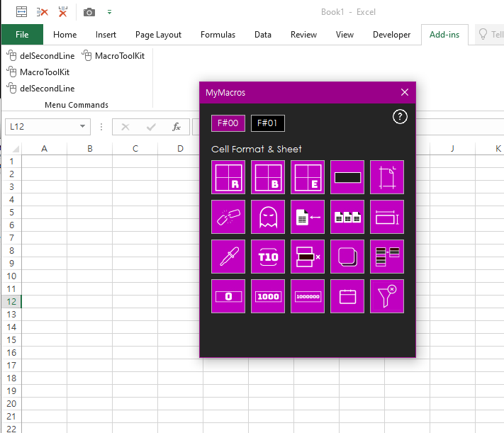Image resolution: width=504 pixels, height=433 pixels.
Task: Click the T10 macro icon
Action: pos(268,257)
